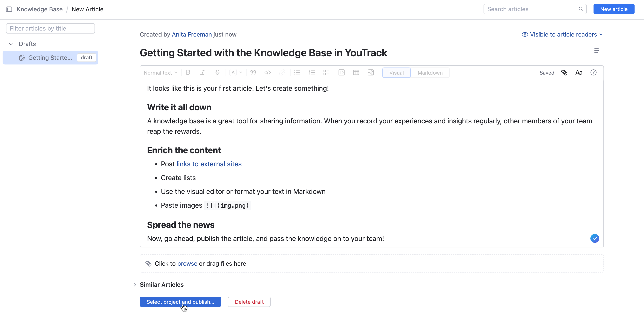Select the Getting Started draft article
The image size is (644, 322).
50,58
